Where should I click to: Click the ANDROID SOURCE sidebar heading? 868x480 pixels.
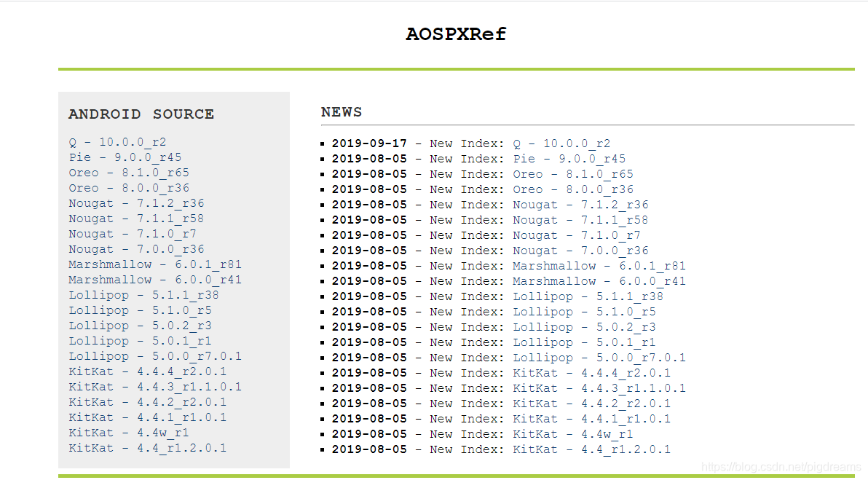(x=141, y=114)
